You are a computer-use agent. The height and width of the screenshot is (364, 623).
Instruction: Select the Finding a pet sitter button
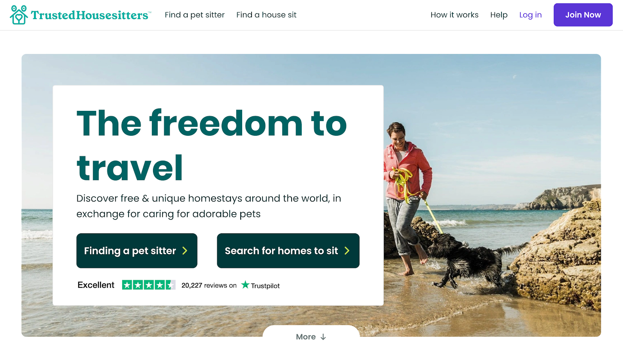point(137,251)
